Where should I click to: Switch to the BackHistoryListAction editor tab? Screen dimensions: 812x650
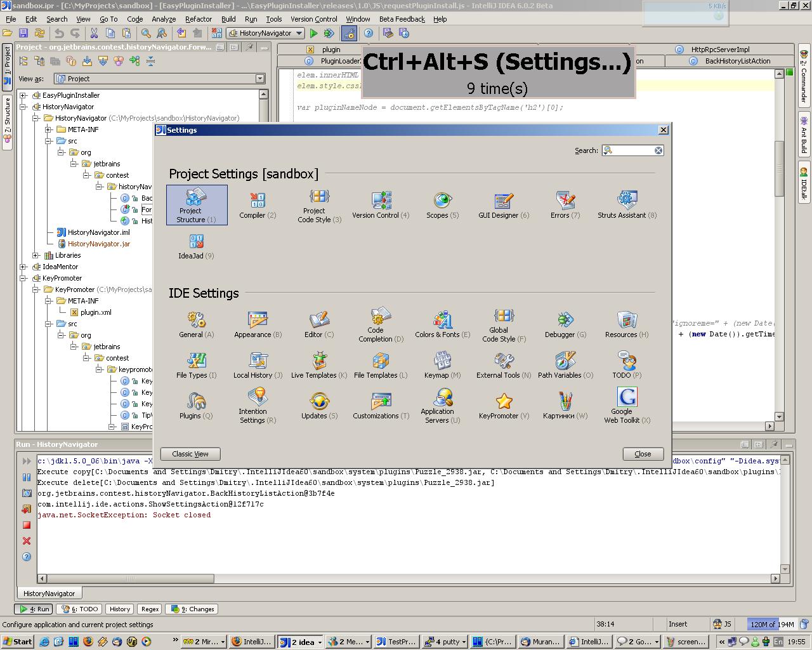point(737,61)
